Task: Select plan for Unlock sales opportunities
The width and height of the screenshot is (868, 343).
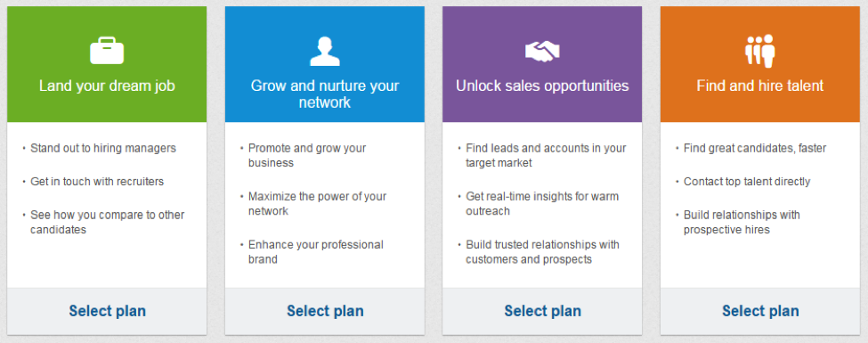Action: pos(542,311)
